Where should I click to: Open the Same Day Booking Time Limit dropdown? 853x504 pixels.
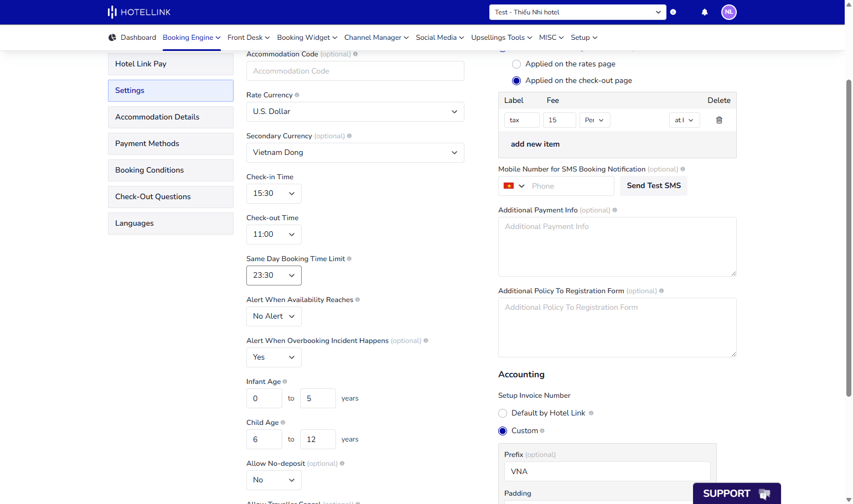tap(274, 276)
